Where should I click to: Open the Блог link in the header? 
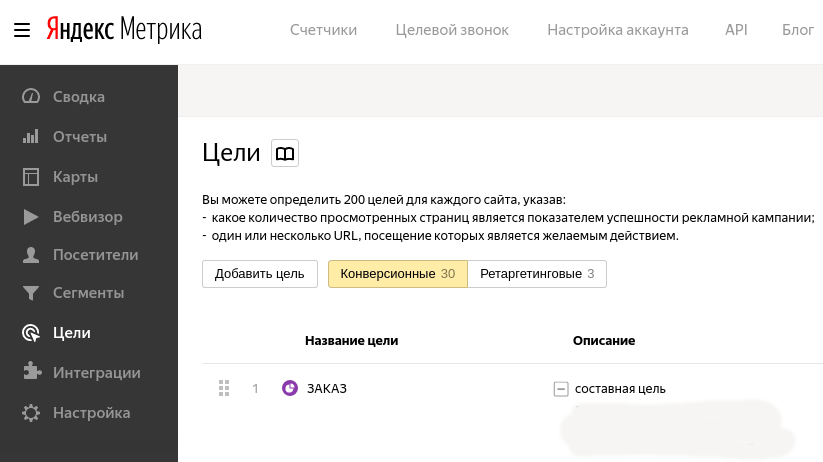point(798,30)
